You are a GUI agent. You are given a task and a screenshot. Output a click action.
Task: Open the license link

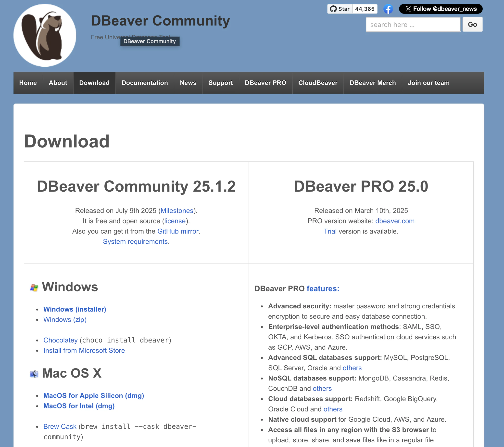tap(175, 221)
